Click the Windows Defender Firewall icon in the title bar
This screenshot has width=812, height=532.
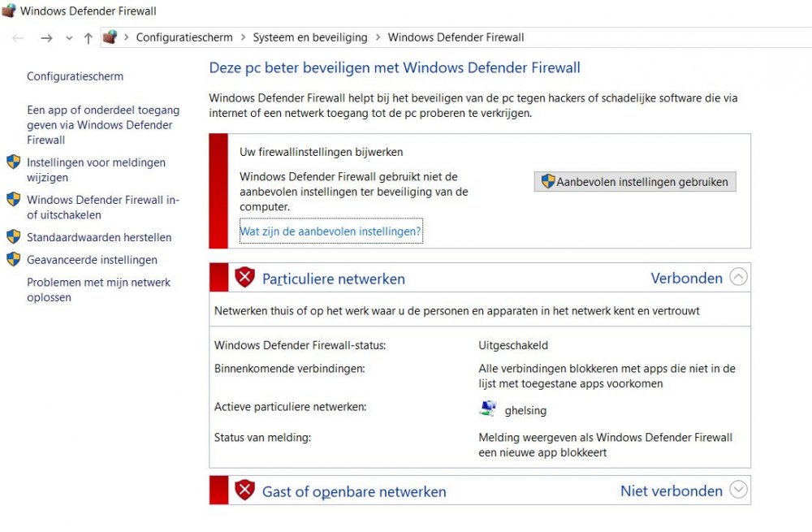click(8, 11)
